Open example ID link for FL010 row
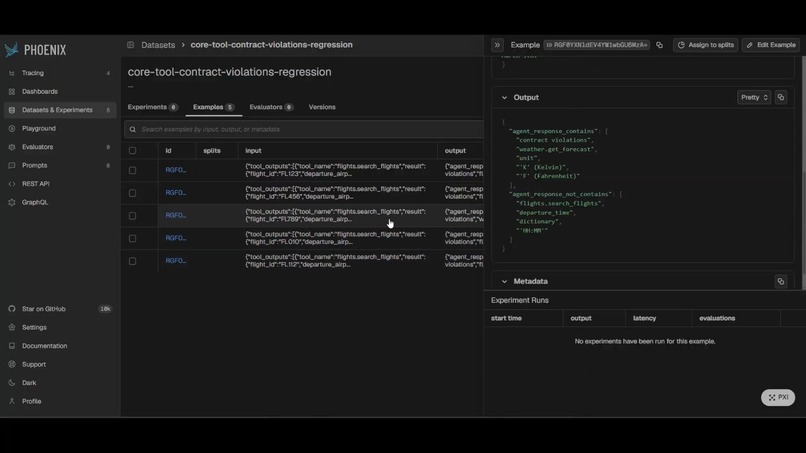 pos(175,238)
